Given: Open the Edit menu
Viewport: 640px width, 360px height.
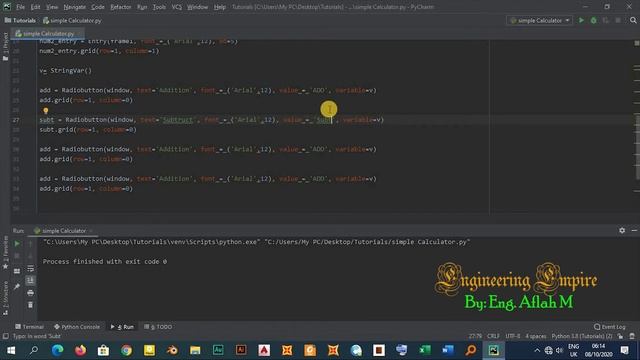Looking at the screenshot, I should [x=36, y=7].
